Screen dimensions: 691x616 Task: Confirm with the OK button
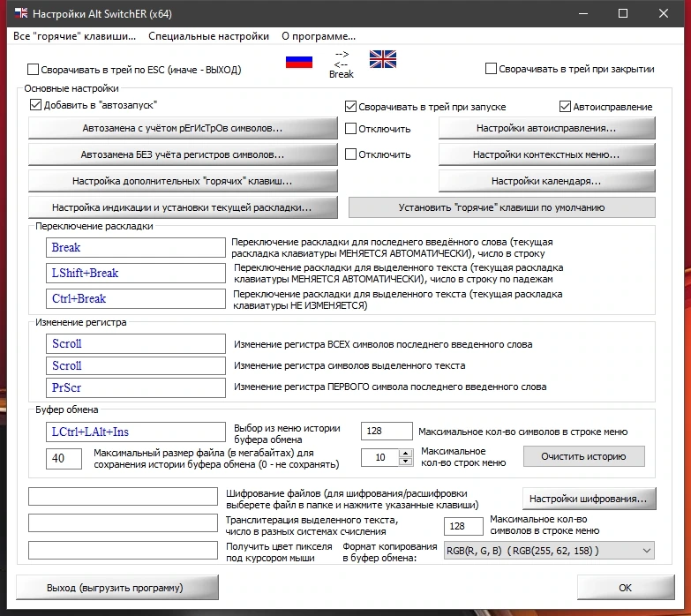626,588
